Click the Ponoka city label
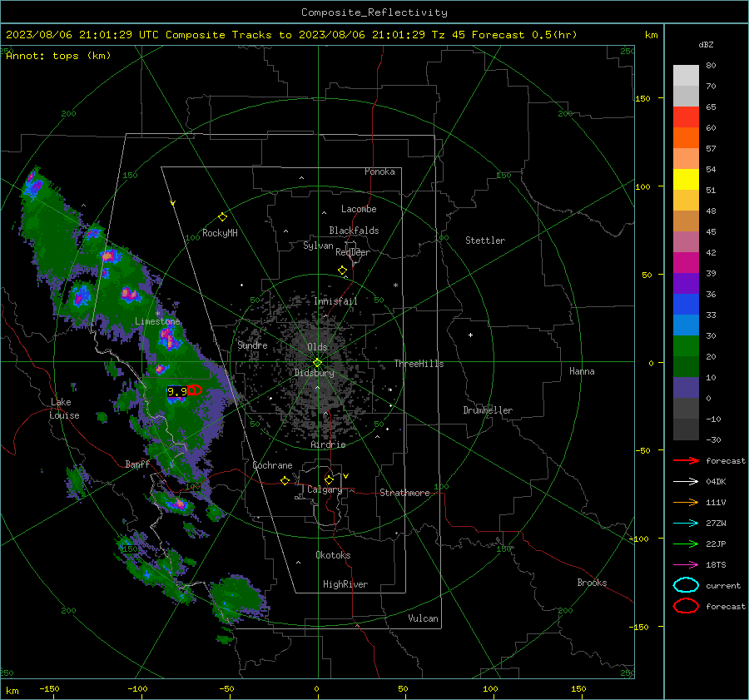 (x=379, y=171)
